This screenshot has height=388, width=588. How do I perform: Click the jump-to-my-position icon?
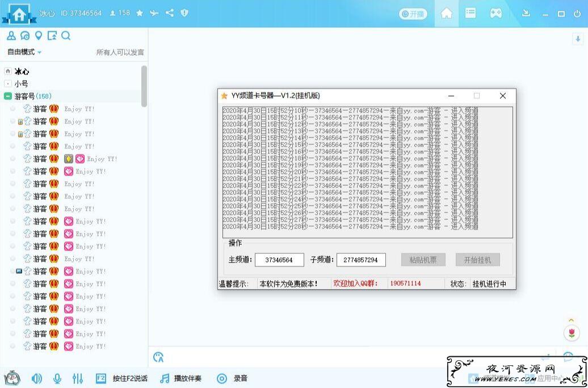[52, 36]
